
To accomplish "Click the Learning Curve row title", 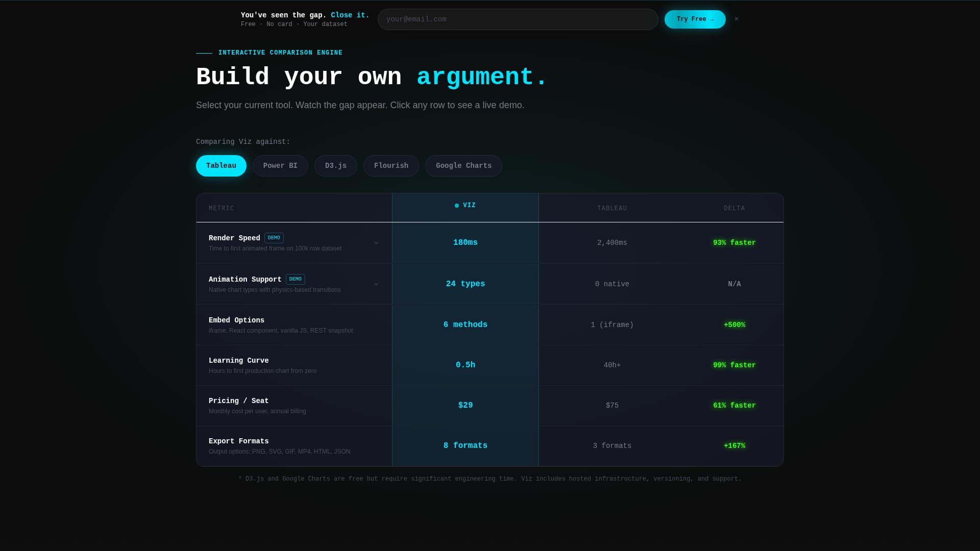I will click(x=238, y=361).
